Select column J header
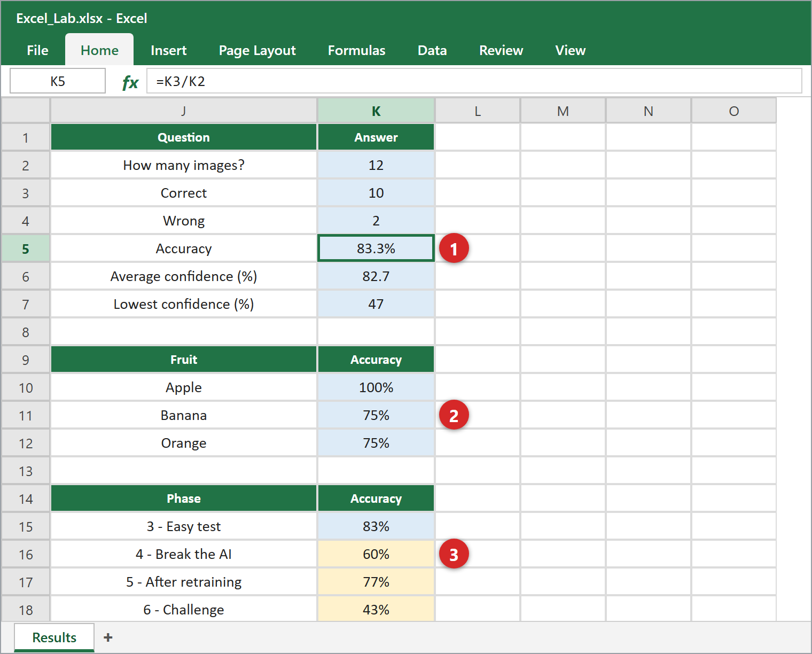The height and width of the screenshot is (654, 812). tap(184, 111)
